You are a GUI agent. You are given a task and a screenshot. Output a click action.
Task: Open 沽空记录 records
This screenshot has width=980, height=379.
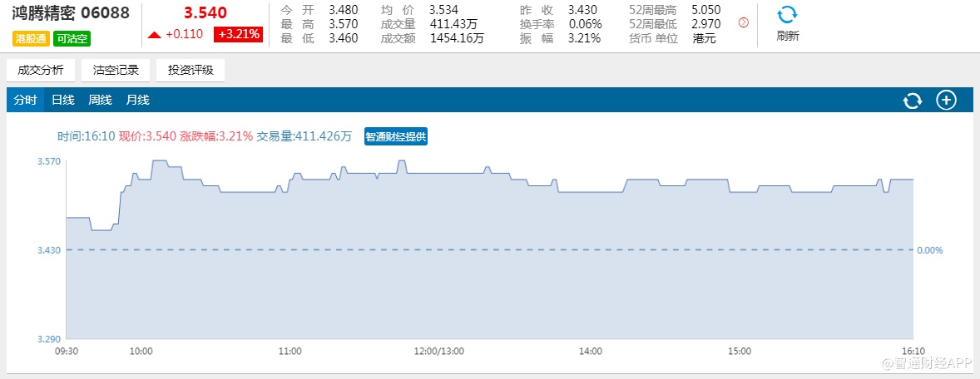(116, 71)
